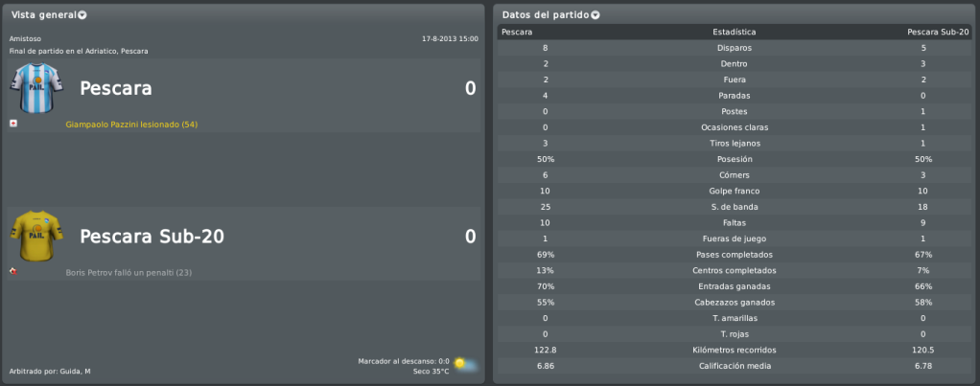Image resolution: width=980 pixels, height=386 pixels.
Task: Click the missed penalty icon
Action: pyautogui.click(x=13, y=272)
